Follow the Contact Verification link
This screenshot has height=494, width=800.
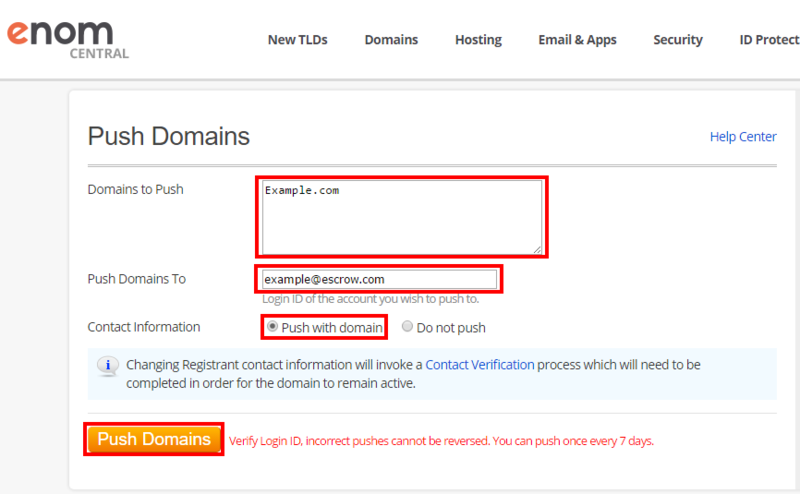click(x=479, y=365)
